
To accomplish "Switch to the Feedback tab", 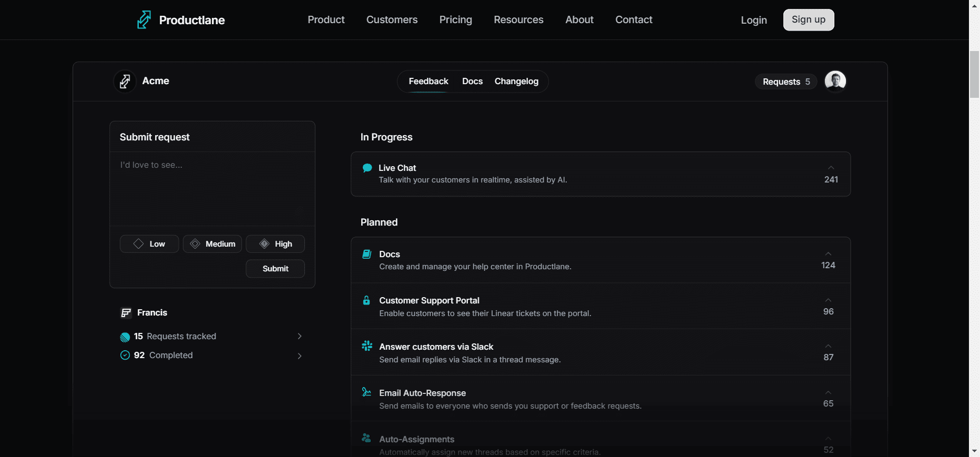I will pos(428,82).
